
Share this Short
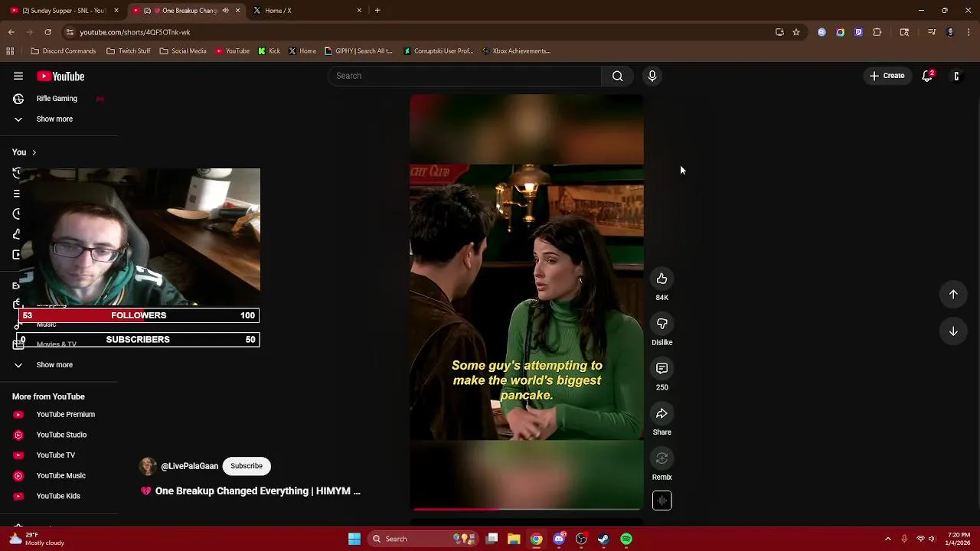(x=661, y=414)
